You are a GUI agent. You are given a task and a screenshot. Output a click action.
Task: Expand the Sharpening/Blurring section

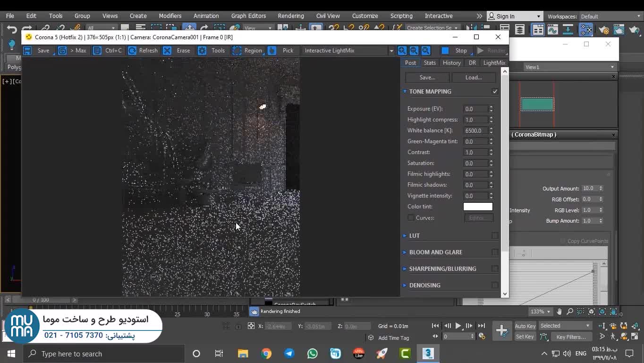click(x=442, y=269)
